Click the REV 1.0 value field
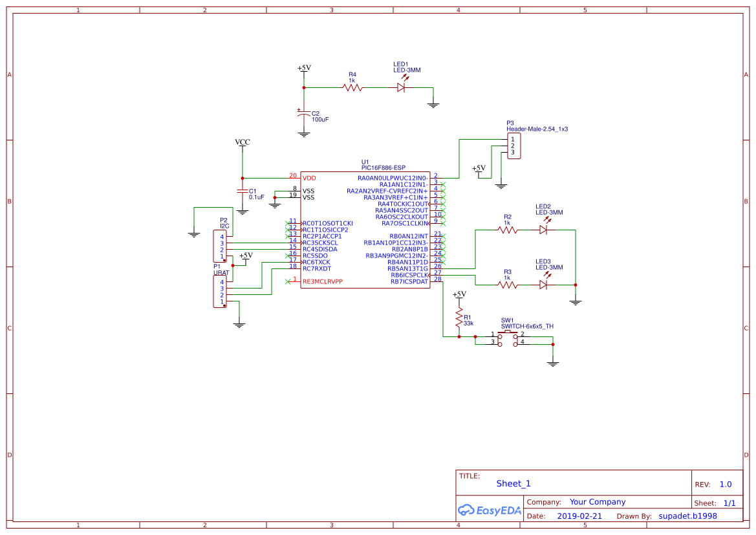756x535 pixels. point(725,483)
